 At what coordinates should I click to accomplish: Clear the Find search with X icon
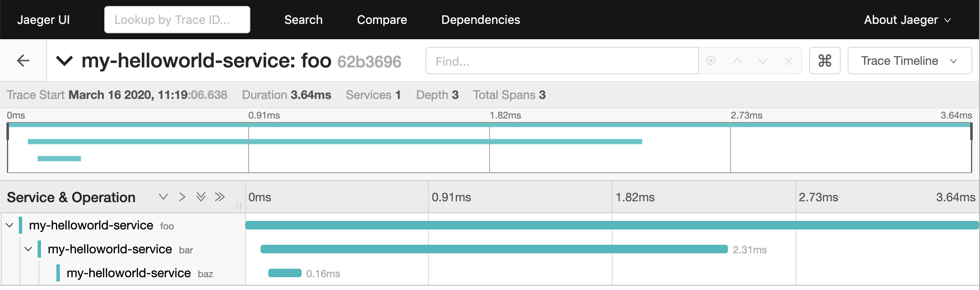[x=788, y=61]
